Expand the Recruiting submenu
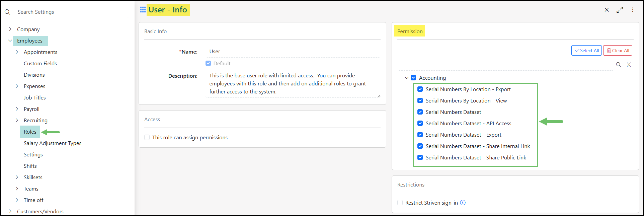Screen dimensions: 644x216 17,120
